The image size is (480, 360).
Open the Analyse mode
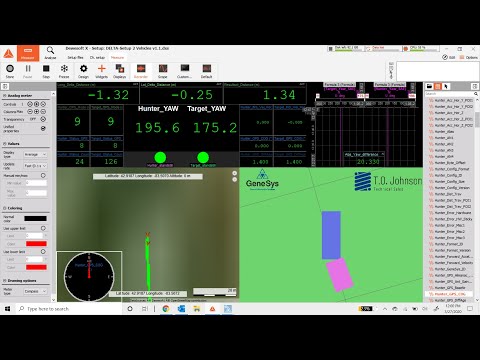pos(50,53)
